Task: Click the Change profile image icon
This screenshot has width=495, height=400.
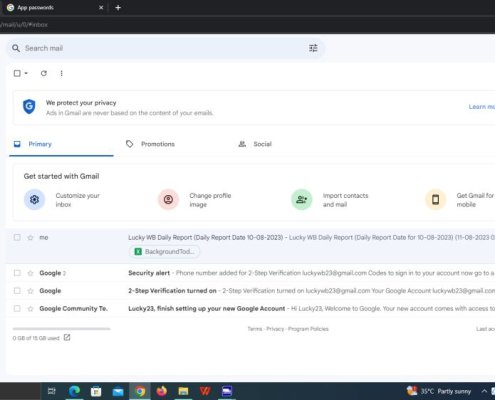Action: tap(168, 200)
